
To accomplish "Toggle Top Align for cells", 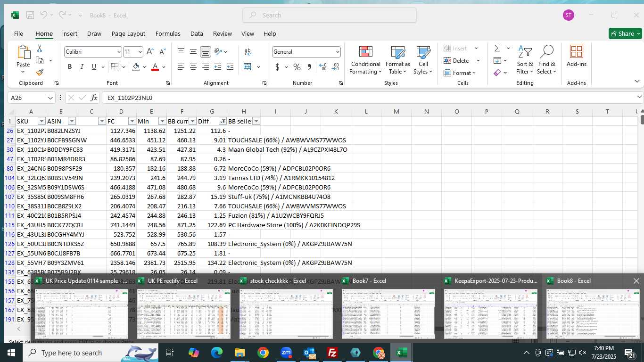I will point(181,52).
